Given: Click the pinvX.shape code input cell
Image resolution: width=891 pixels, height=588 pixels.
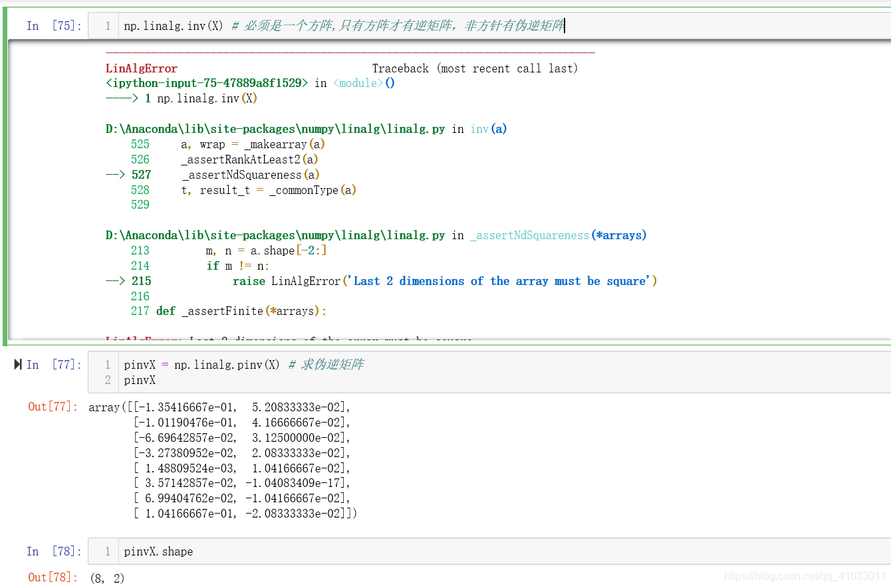Looking at the screenshot, I should coord(489,551).
